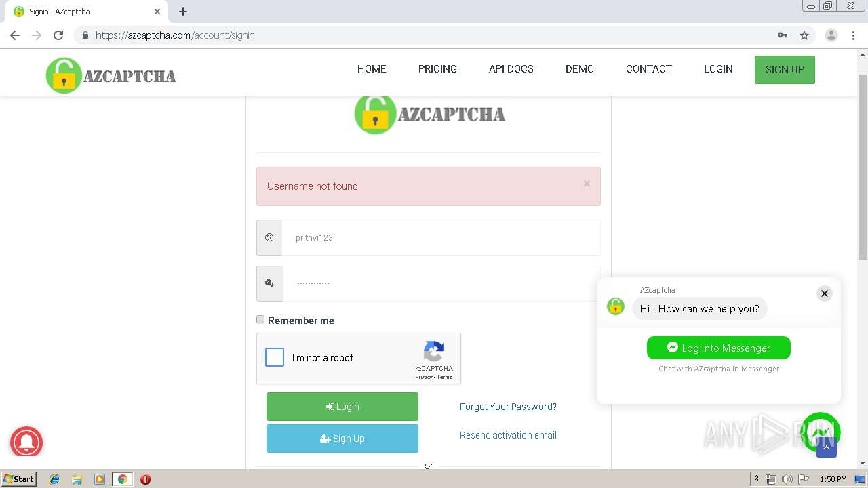Viewport: 868px width, 488px height.
Task: Click the AZCAPTCHA header logo
Action: 111,75
